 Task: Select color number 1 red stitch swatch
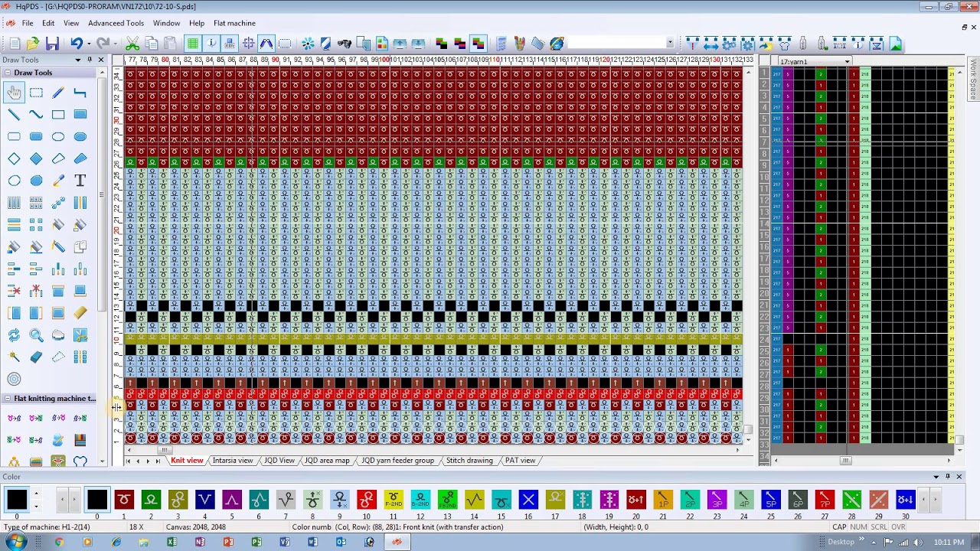click(x=124, y=500)
